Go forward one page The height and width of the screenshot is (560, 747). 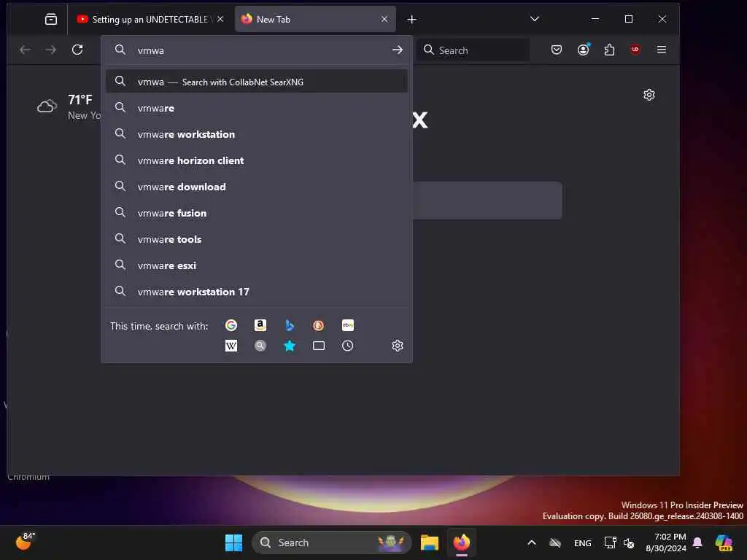(51, 50)
